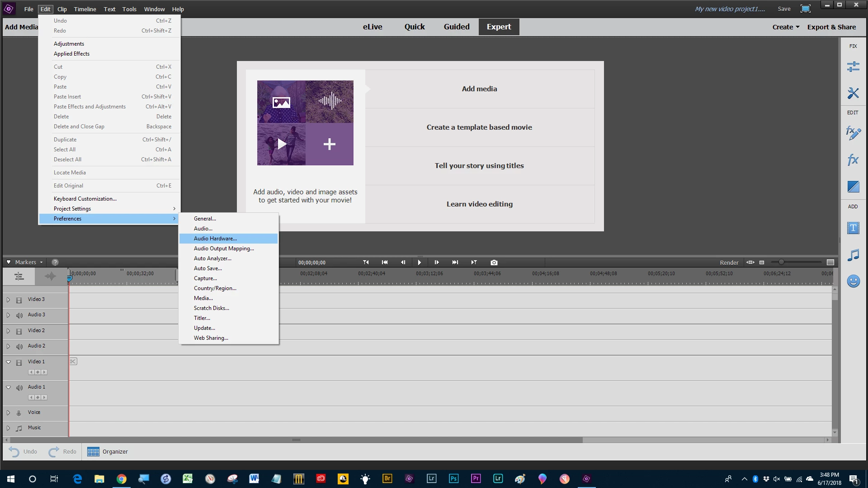Viewport: 868px width, 488px height.
Task: Click the Freeze Frame camera icon
Action: [x=494, y=263]
